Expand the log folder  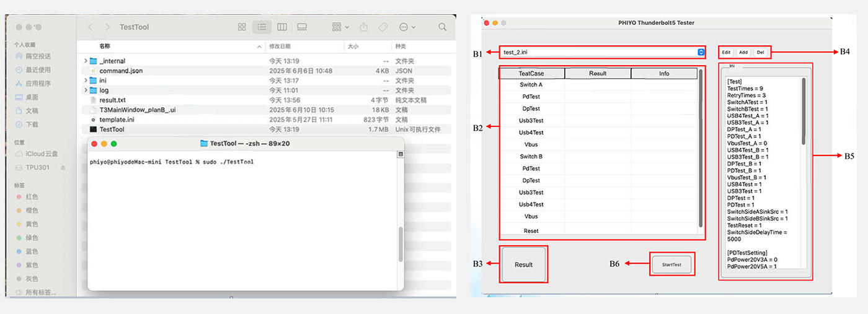(x=86, y=90)
